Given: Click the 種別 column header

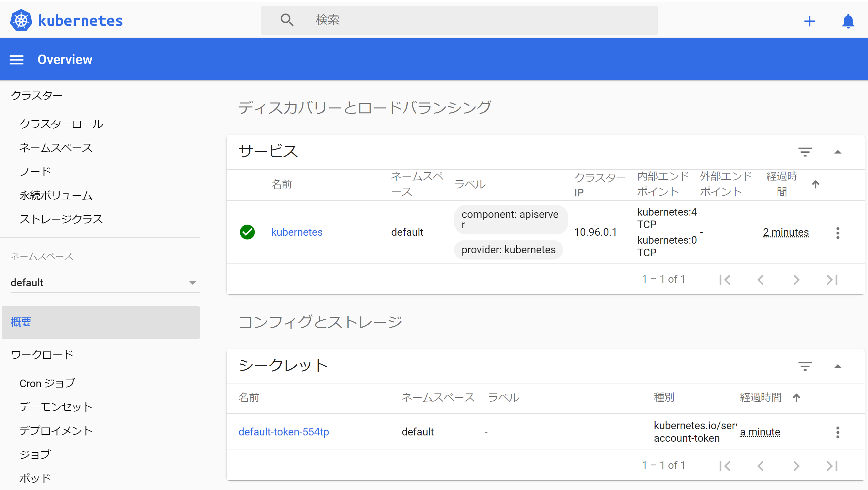Looking at the screenshot, I should click(x=664, y=398).
